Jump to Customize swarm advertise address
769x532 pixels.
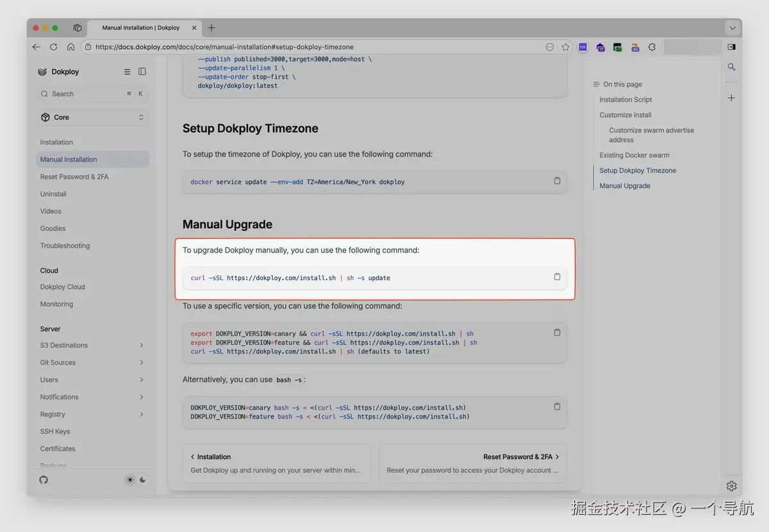(x=651, y=135)
